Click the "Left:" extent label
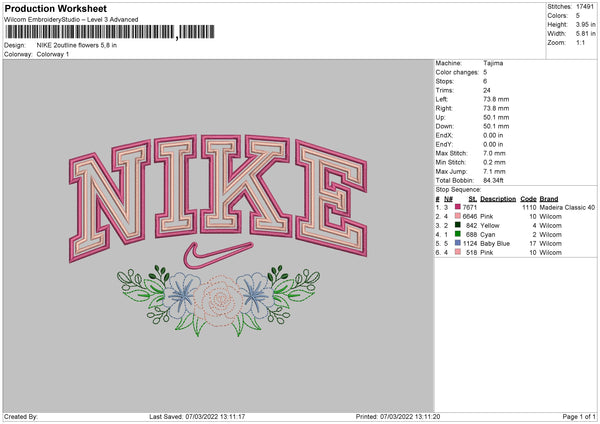This screenshot has height=424, width=600. (442, 99)
